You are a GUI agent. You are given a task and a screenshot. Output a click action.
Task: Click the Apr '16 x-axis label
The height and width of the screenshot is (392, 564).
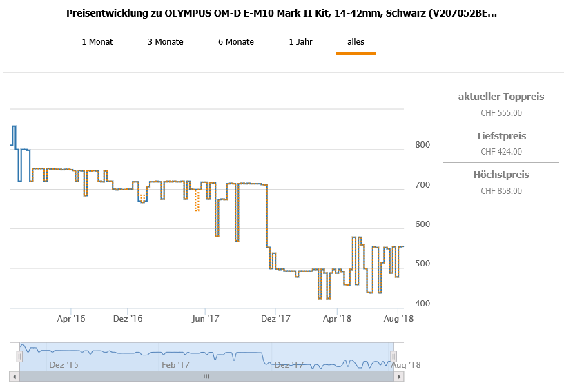point(71,319)
